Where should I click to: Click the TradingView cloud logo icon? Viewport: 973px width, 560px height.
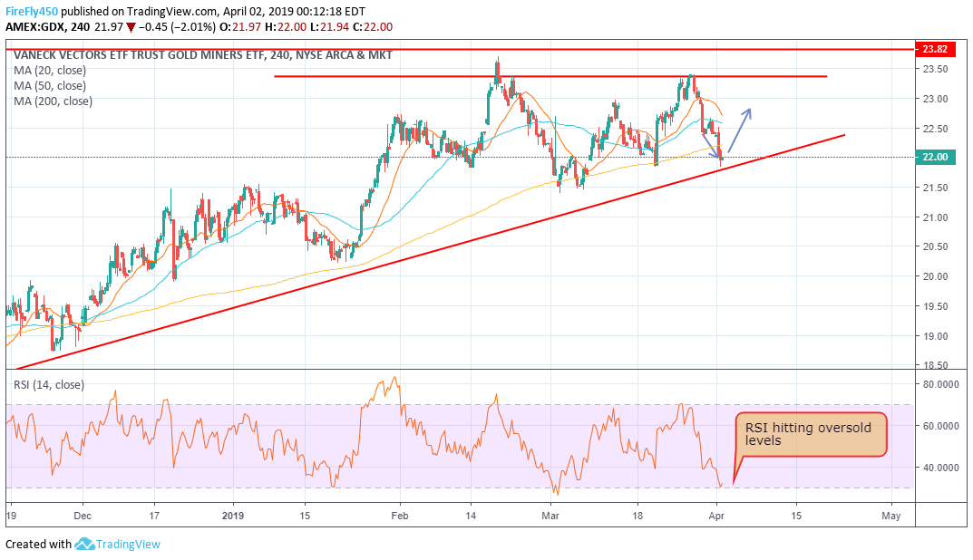[84, 545]
